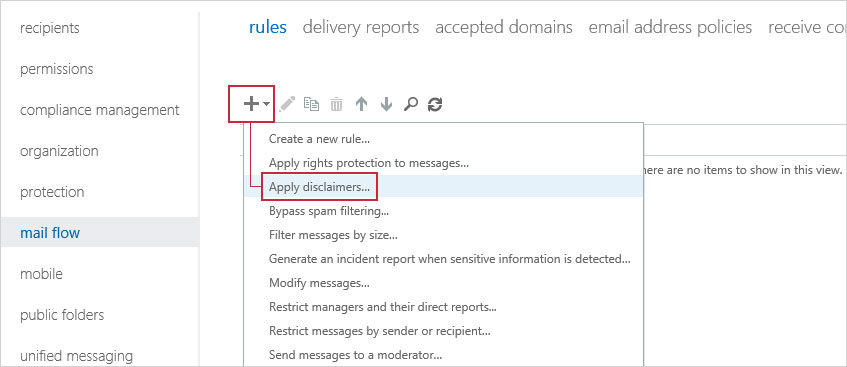
Task: Go to recipients in sidebar
Action: pyautogui.click(x=50, y=28)
